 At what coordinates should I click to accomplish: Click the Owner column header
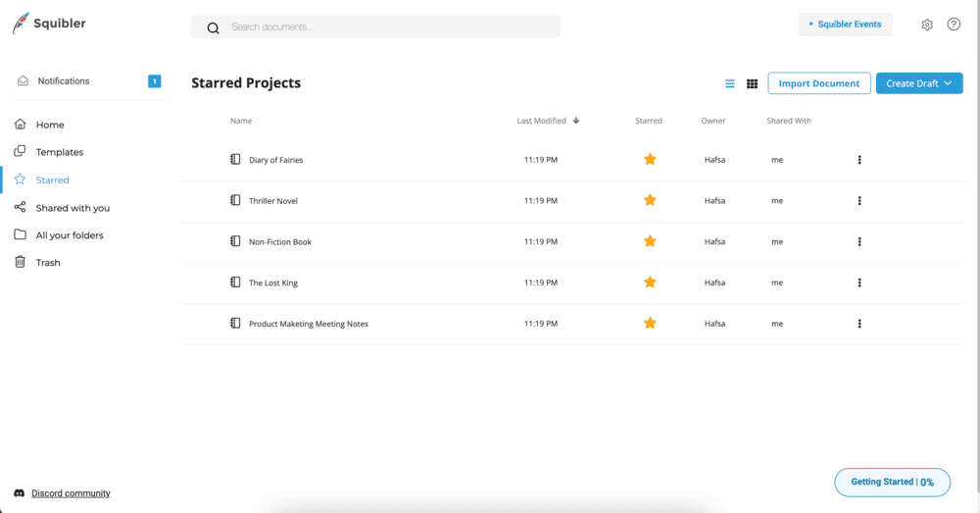click(x=713, y=121)
